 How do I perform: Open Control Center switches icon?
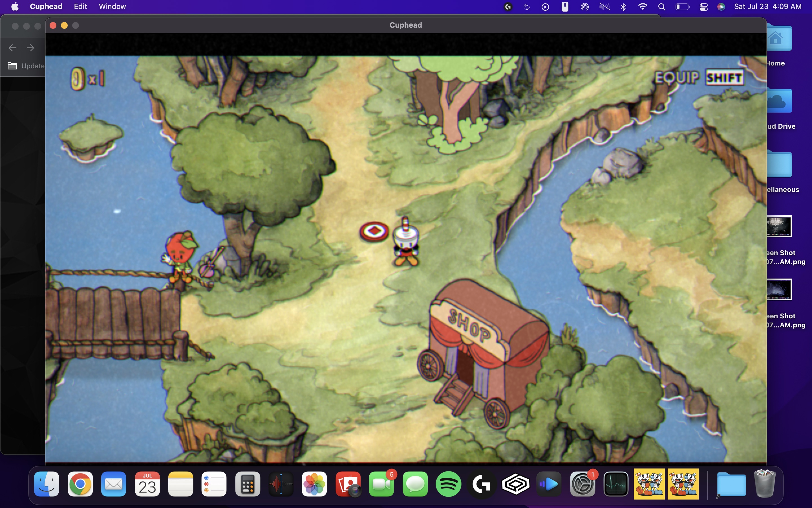704,7
